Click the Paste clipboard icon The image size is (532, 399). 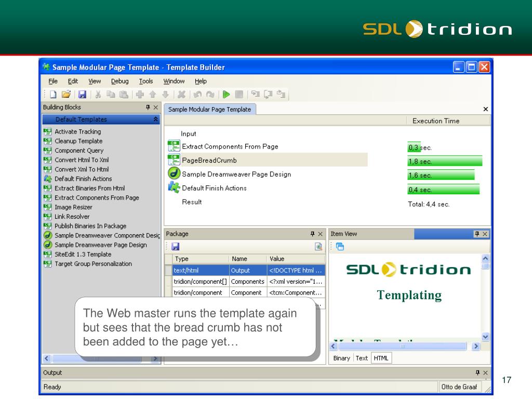tap(124, 95)
